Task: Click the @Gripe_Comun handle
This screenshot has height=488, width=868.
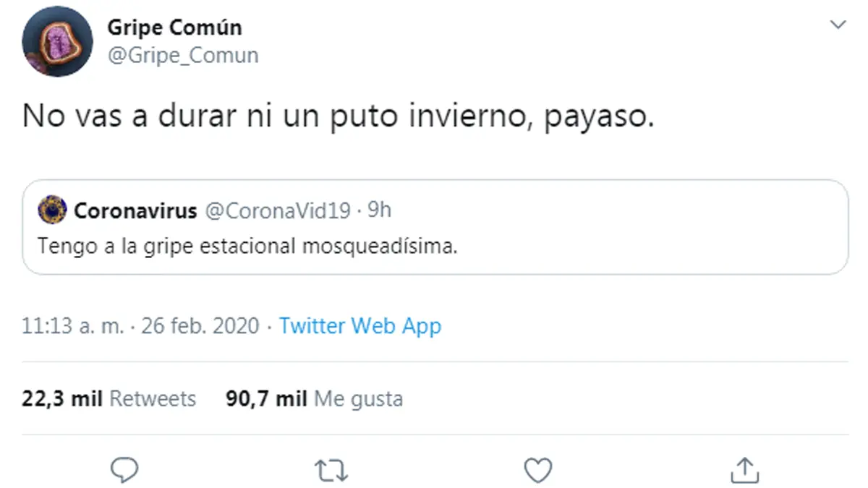Action: click(x=182, y=56)
